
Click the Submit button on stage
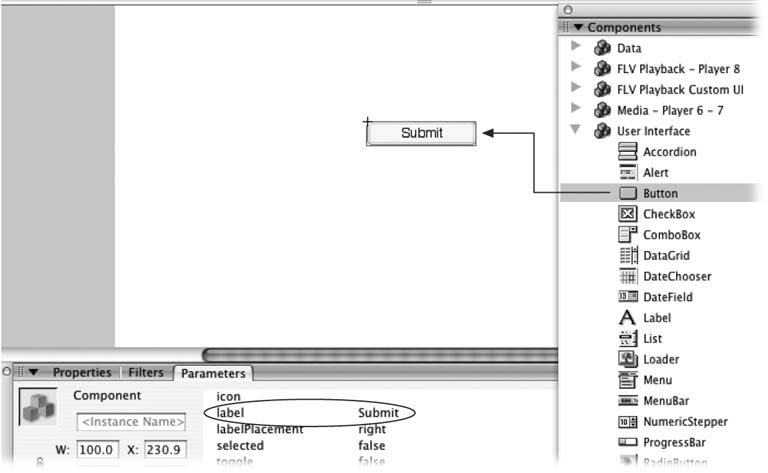point(421,133)
